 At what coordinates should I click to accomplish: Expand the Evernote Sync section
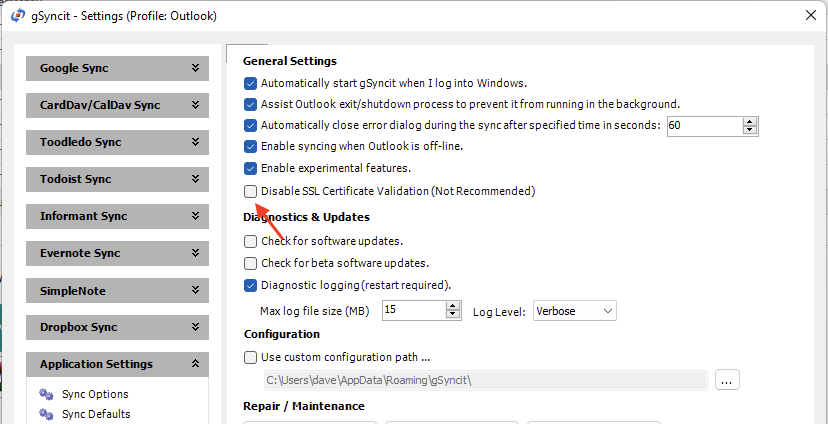117,253
